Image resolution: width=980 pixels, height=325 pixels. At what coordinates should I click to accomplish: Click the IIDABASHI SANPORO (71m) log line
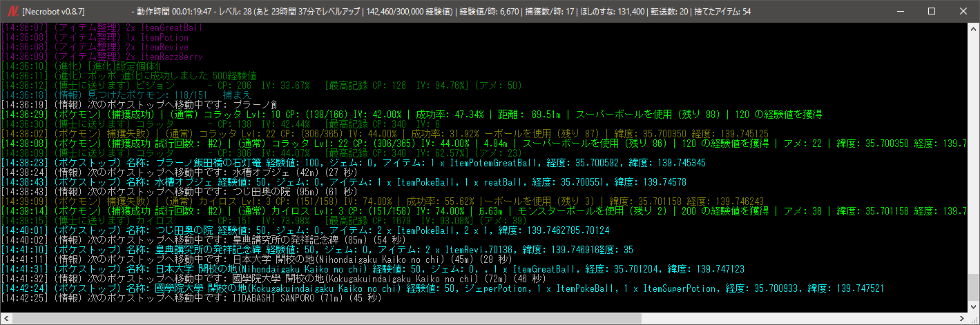[191, 298]
